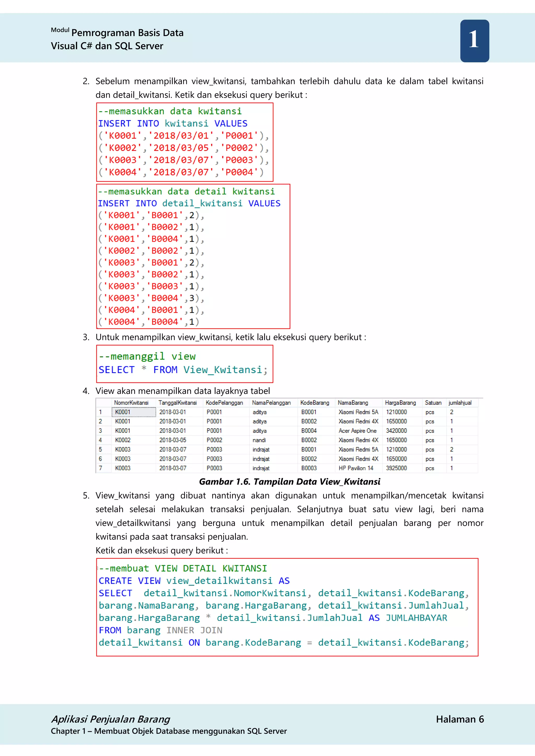Click the ('K0002','B0002',1) code line
The image size is (535, 756).
click(x=151, y=251)
